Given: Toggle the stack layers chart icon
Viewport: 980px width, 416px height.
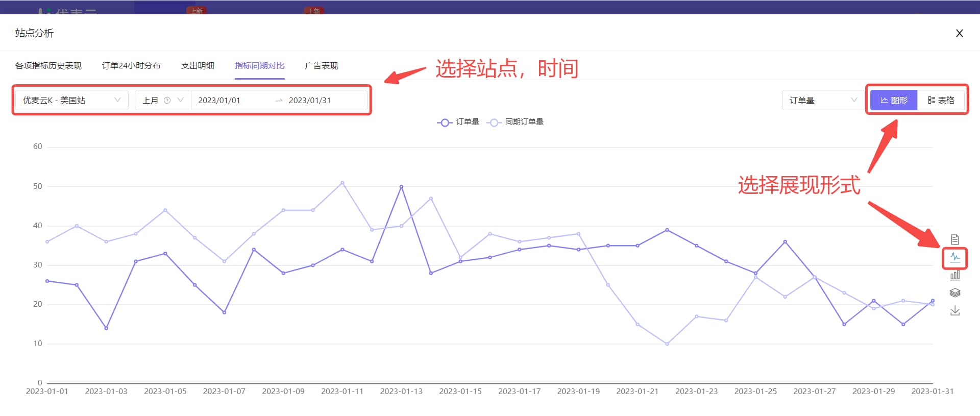Looking at the screenshot, I should [955, 292].
